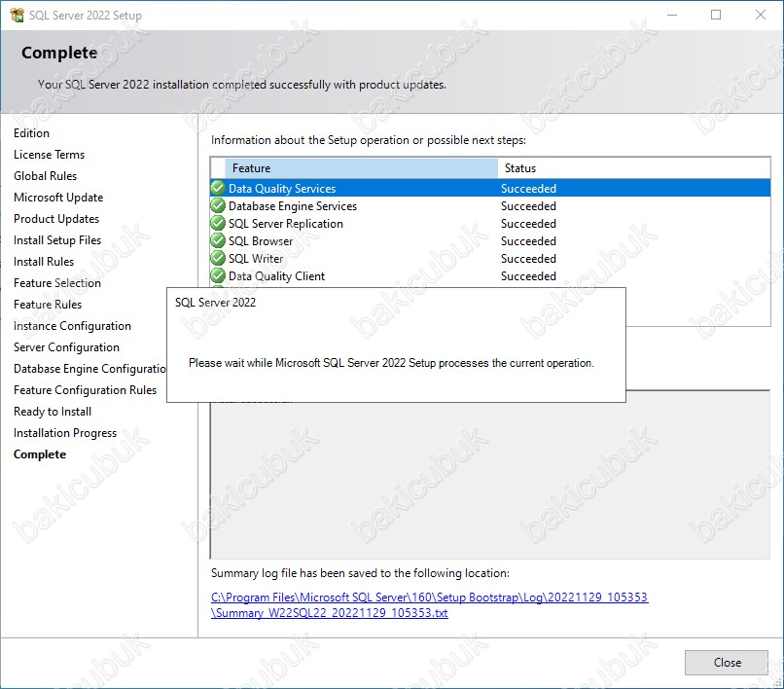Click the SQL Server Setup title bar icon

click(17, 15)
